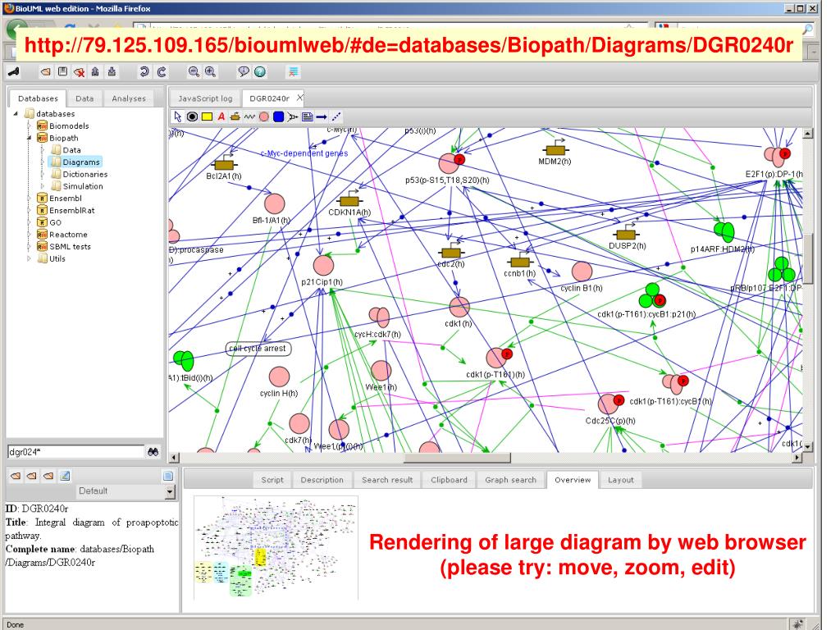
Task: Click the open document icon in main toolbar
Action: click(46, 72)
